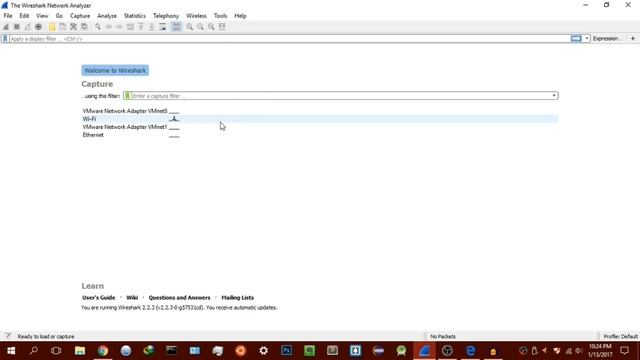Open the Telephony menu
Image resolution: width=640 pixels, height=360 pixels.
tap(166, 16)
